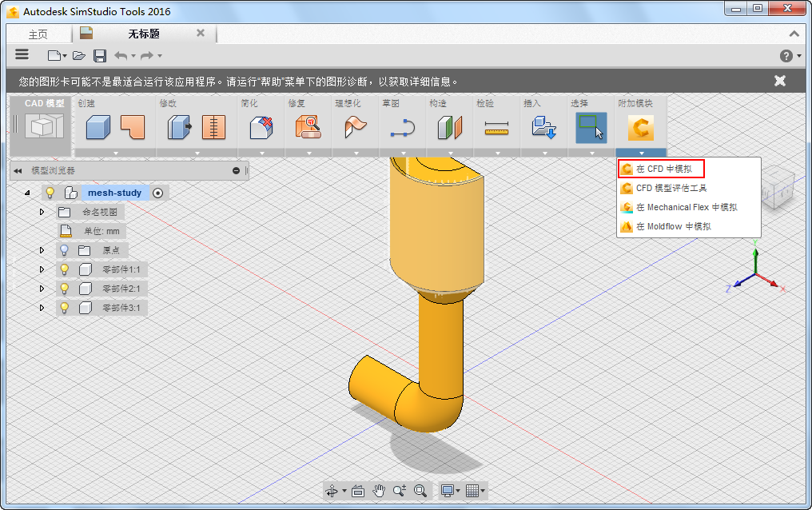The image size is (812, 510).
Task: Select the orbit navigation tool
Action: (332, 490)
